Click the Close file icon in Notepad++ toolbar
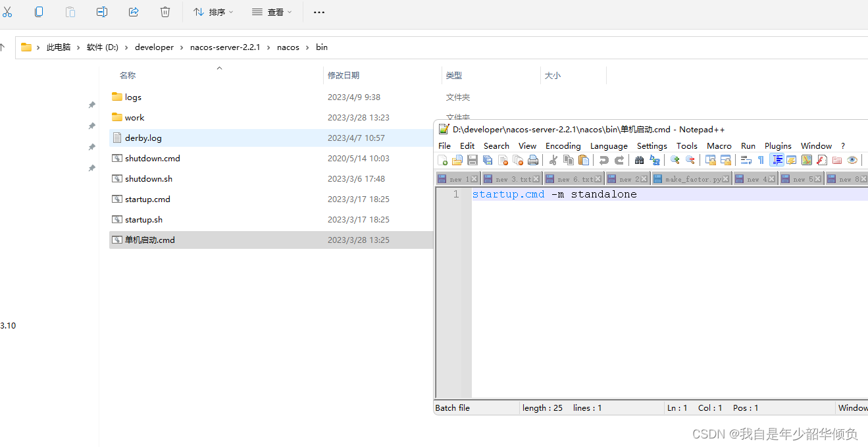Viewport: 868px width, 447px height. tap(503, 160)
